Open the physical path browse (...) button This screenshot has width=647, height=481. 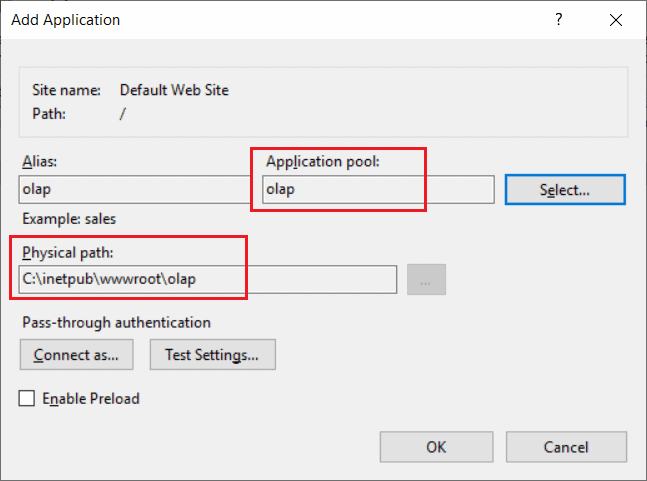pyautogui.click(x=426, y=280)
